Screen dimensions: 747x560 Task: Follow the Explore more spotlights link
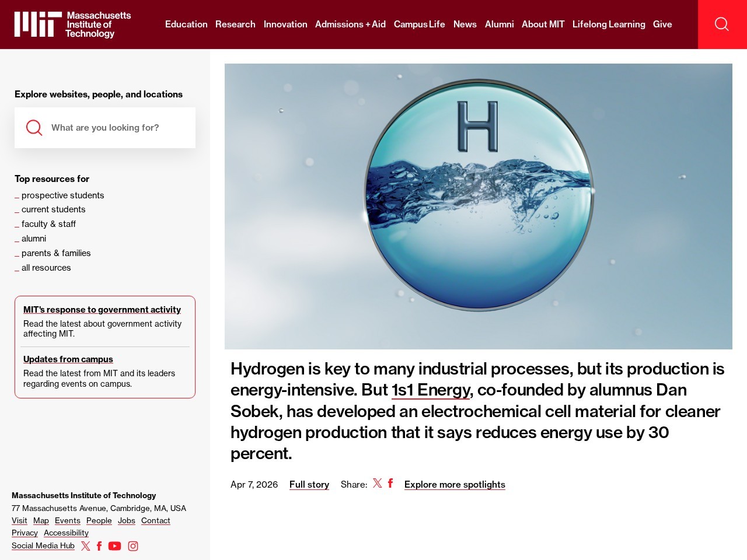coord(455,485)
